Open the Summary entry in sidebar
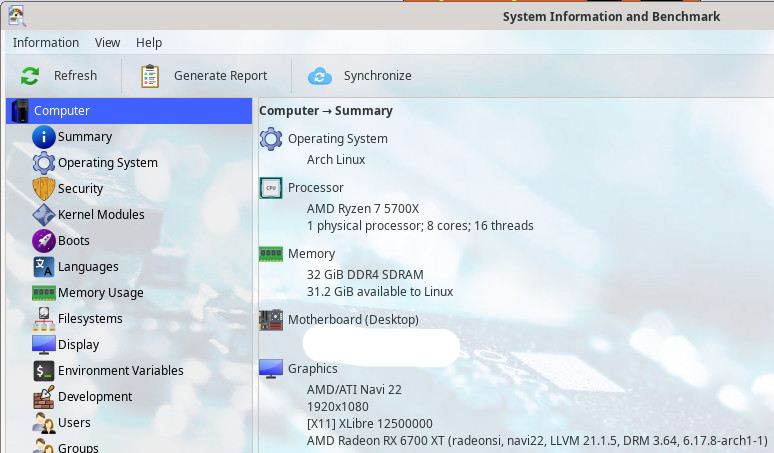 [85, 137]
